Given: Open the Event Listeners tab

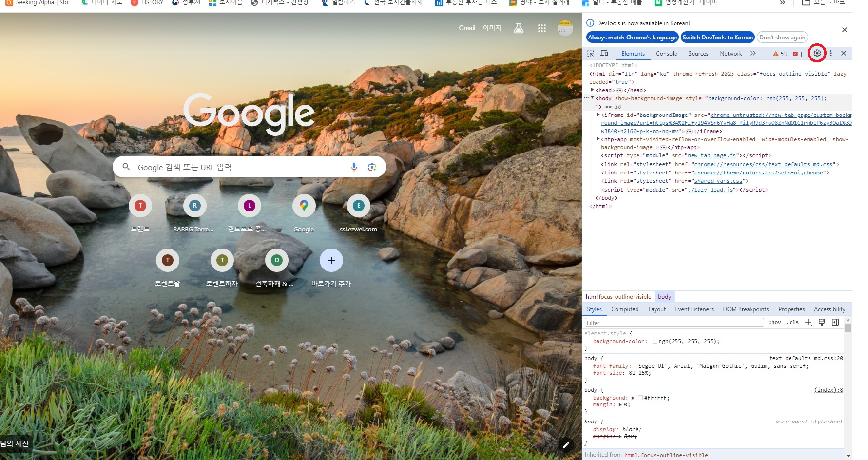Looking at the screenshot, I should (x=694, y=309).
